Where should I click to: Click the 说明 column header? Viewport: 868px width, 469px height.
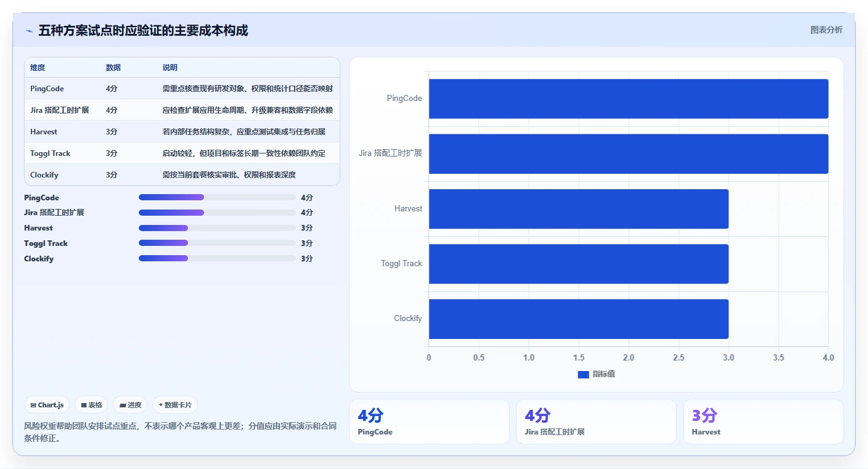(170, 68)
